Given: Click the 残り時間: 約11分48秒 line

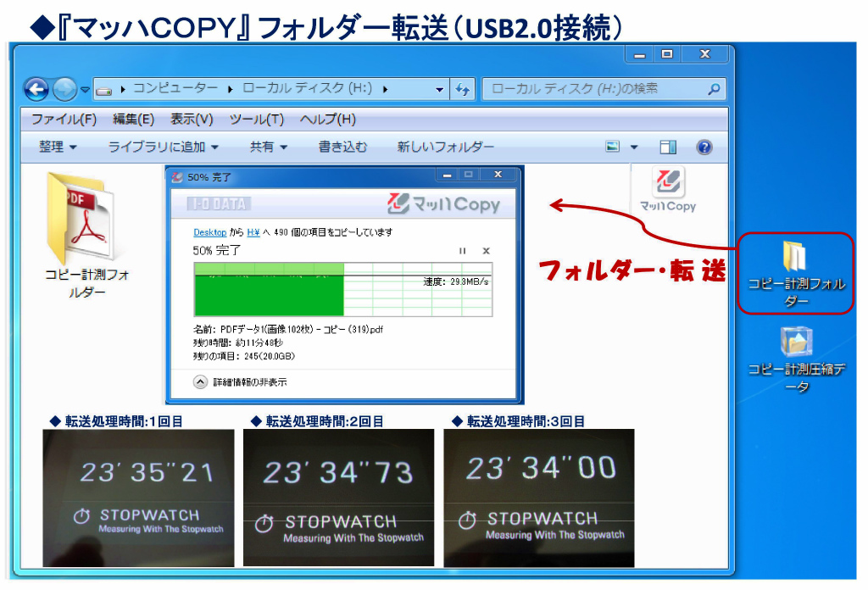Looking at the screenshot, I should click(238, 343).
